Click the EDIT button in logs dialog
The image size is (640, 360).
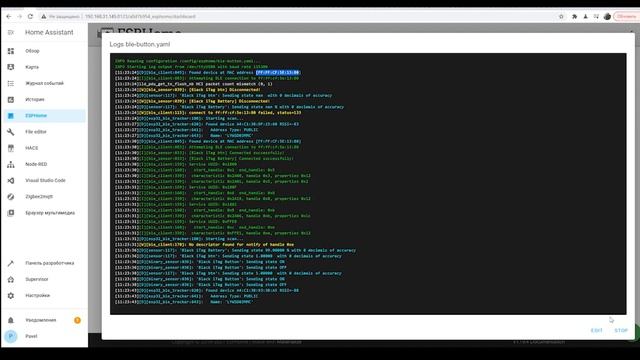(596, 330)
